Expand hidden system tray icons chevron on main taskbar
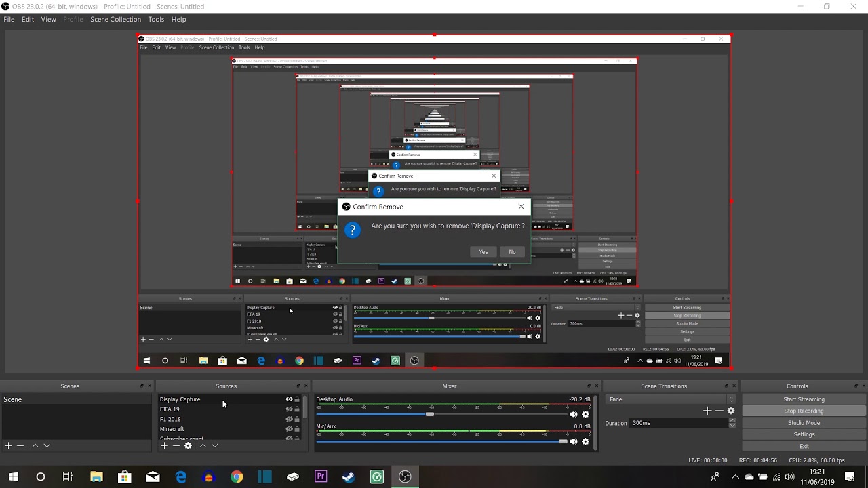Screen dimensions: 868x488 [735, 476]
